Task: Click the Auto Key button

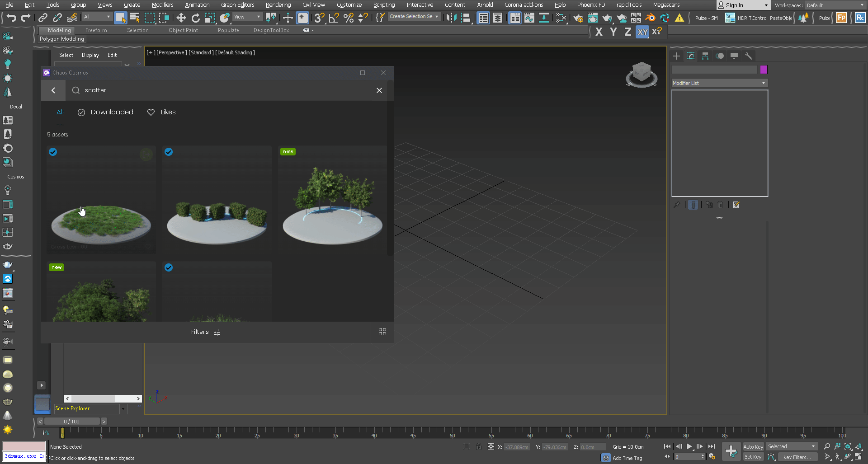Action: tap(753, 446)
